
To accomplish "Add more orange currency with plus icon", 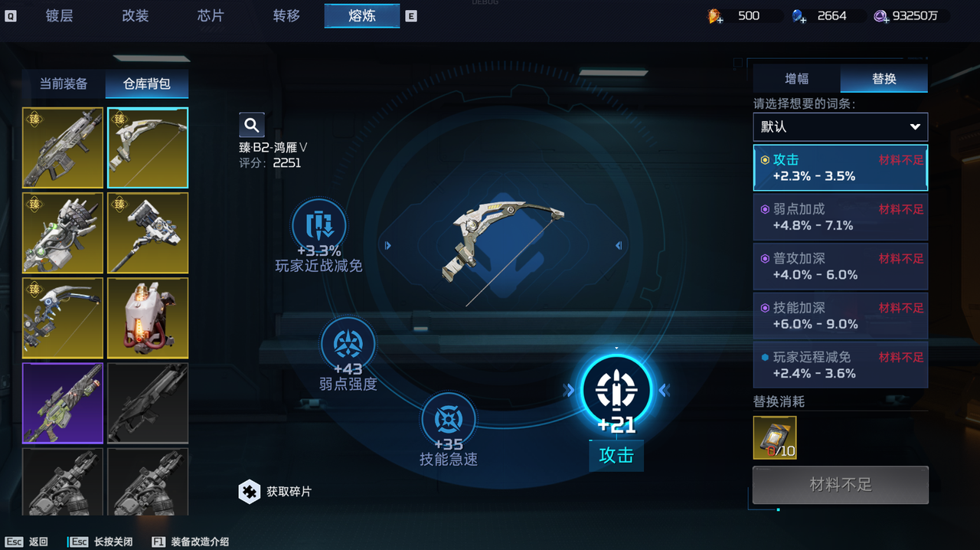I will [x=715, y=16].
